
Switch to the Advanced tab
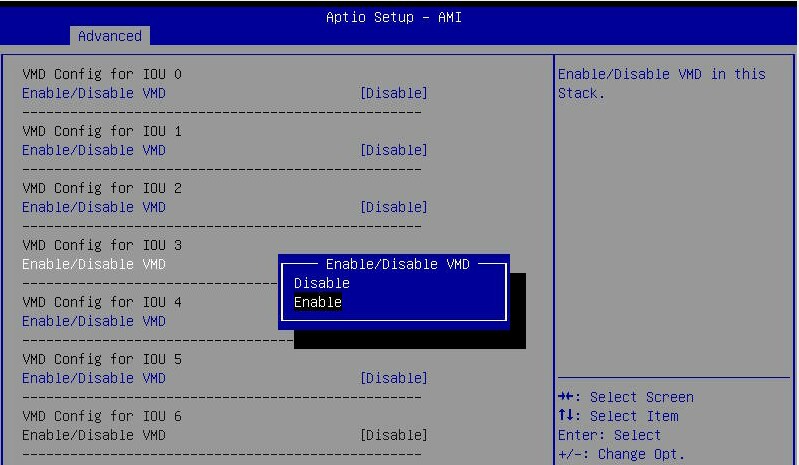[110, 36]
